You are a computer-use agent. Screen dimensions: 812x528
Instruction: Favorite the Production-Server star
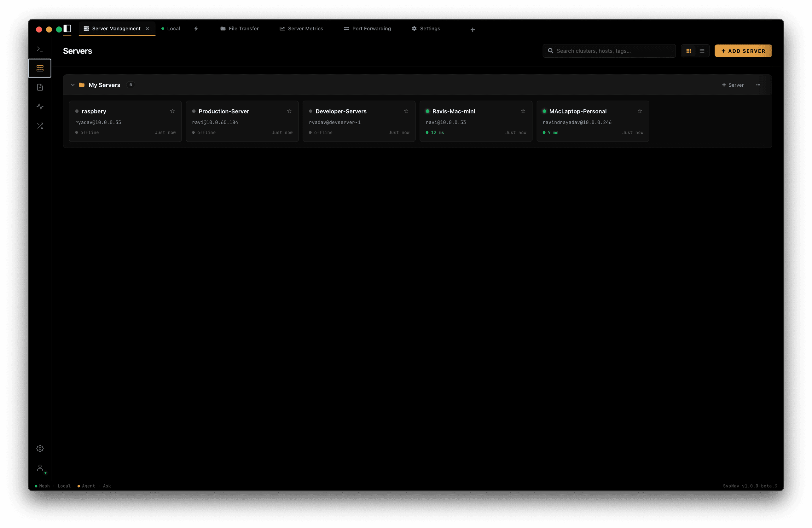pos(289,111)
